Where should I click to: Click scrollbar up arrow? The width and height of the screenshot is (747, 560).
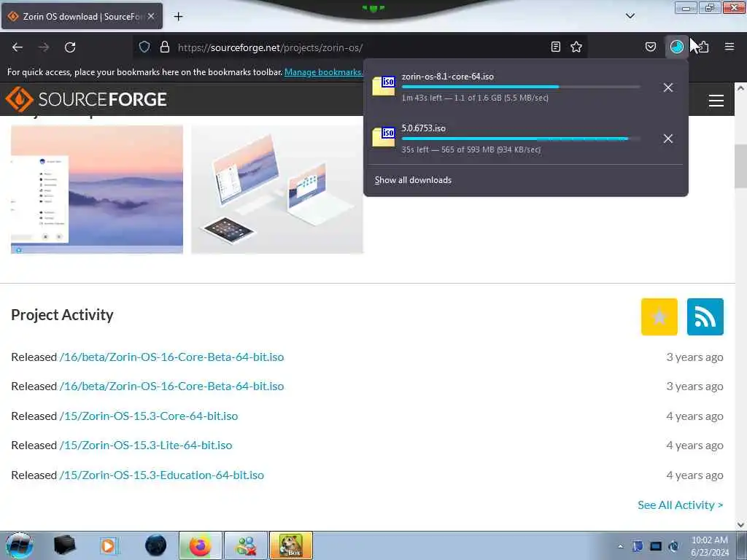[x=740, y=88]
